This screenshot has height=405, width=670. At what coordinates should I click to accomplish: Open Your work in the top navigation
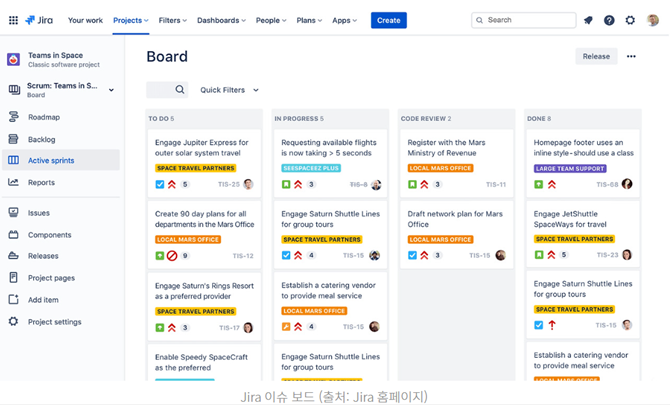pos(85,20)
